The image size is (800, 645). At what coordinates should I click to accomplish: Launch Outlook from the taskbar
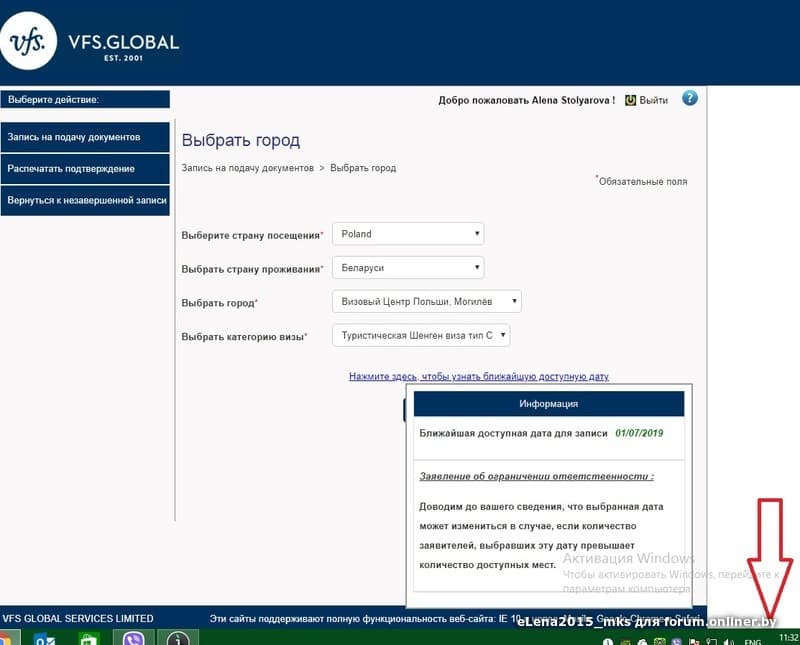coord(45,638)
